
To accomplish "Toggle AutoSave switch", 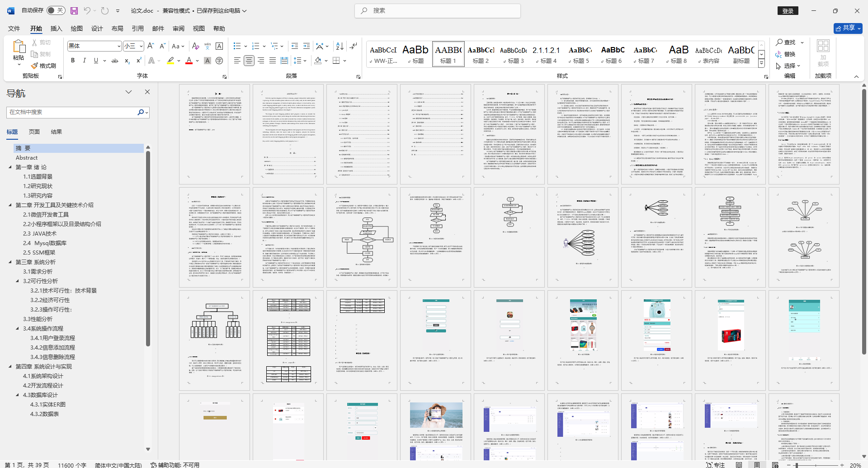I will coord(56,10).
